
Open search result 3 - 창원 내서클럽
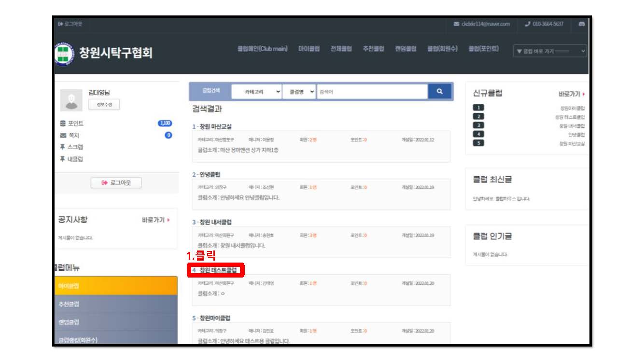tap(212, 222)
